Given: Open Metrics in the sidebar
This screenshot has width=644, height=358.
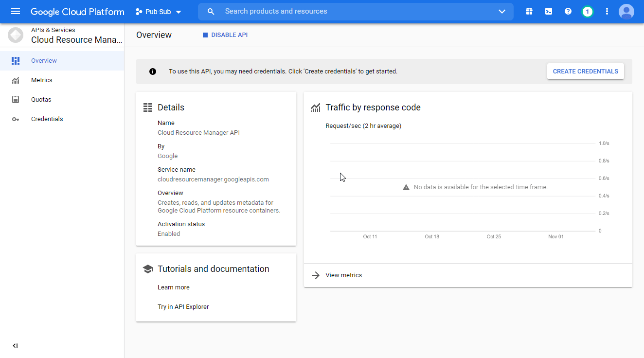Looking at the screenshot, I should pos(62,80).
